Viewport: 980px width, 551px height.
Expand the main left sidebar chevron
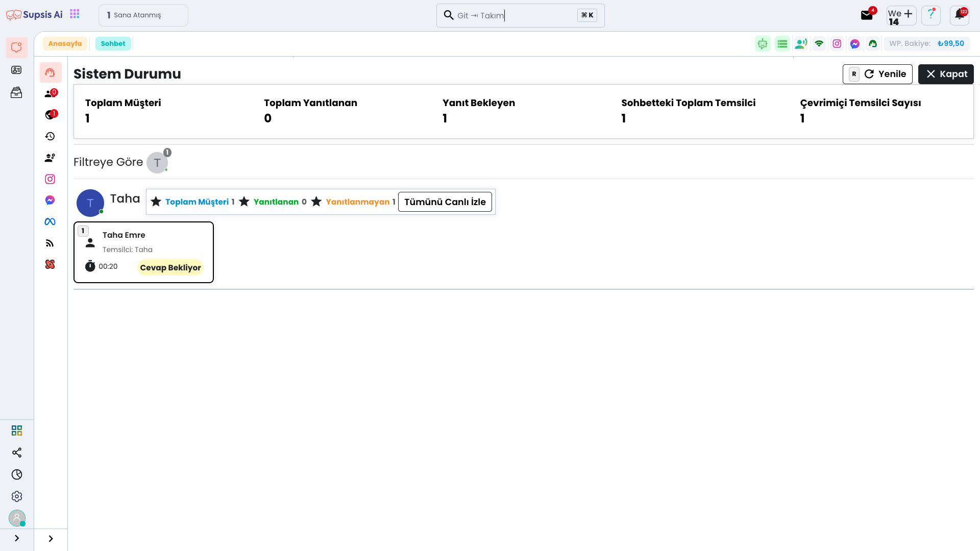click(x=17, y=538)
